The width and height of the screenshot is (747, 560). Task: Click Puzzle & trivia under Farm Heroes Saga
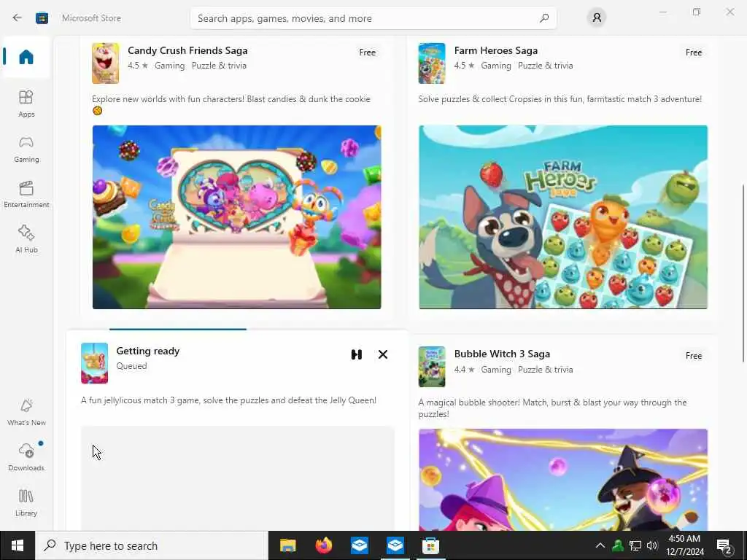(x=546, y=66)
